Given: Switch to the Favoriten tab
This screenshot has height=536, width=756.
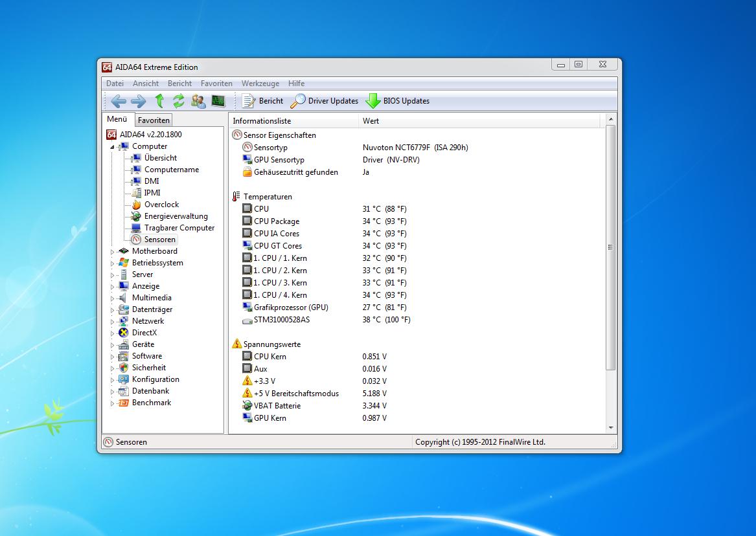Looking at the screenshot, I should 154,120.
